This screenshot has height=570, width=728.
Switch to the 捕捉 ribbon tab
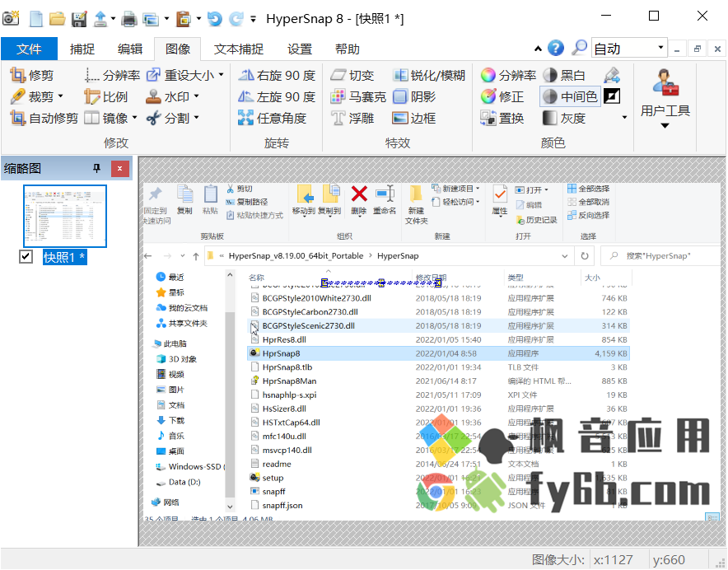coord(82,49)
